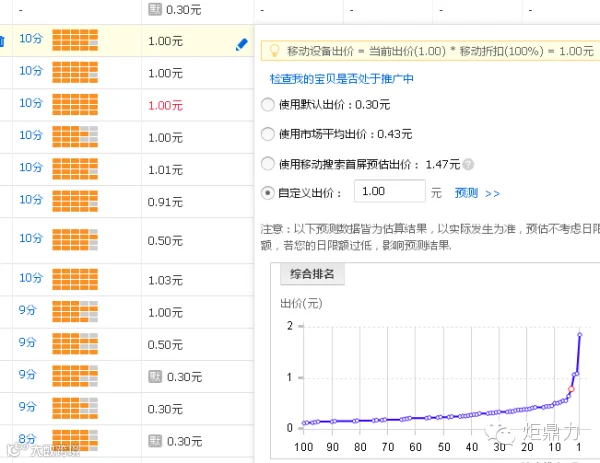Screen dimensions: 600x463
Task: Click the blue icon at the highlighted row's left edge
Action: [2, 41]
